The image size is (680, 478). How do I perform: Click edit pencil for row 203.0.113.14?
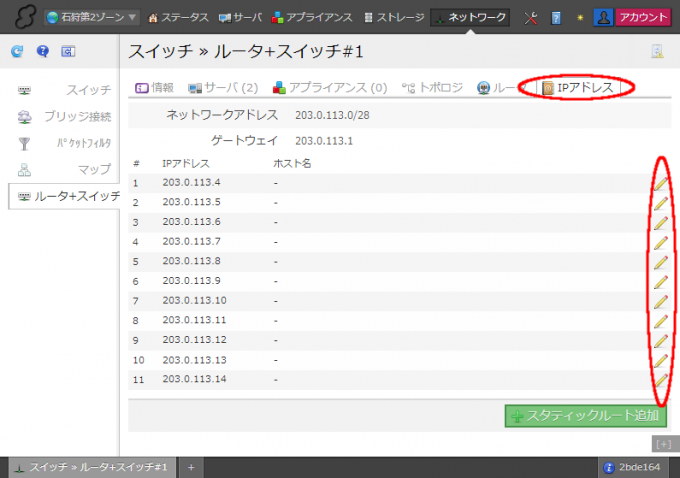660,380
